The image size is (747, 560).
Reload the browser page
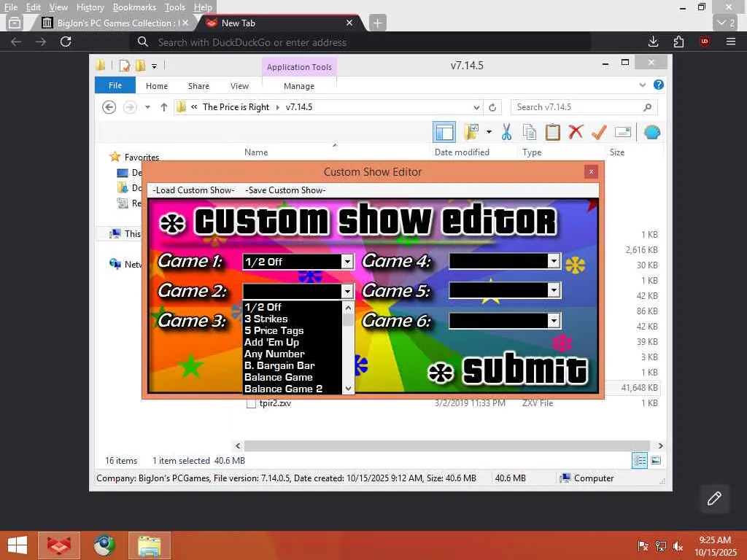pyautogui.click(x=66, y=42)
